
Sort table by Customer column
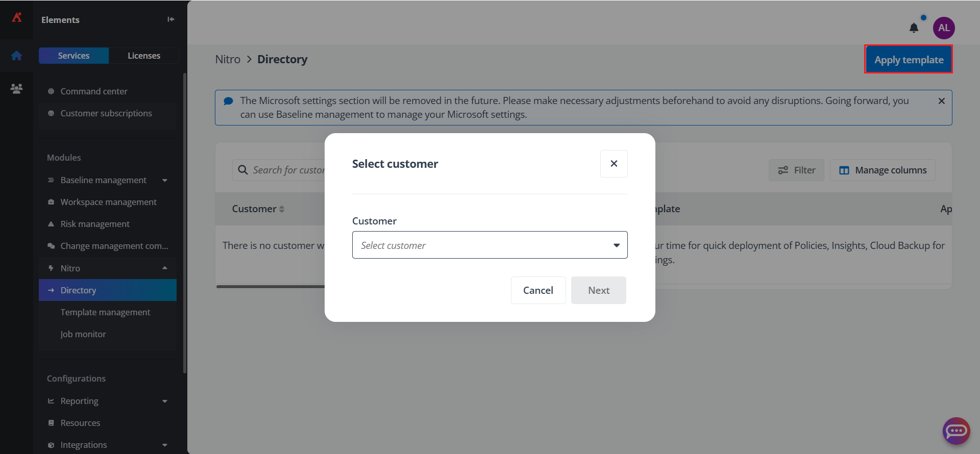282,209
